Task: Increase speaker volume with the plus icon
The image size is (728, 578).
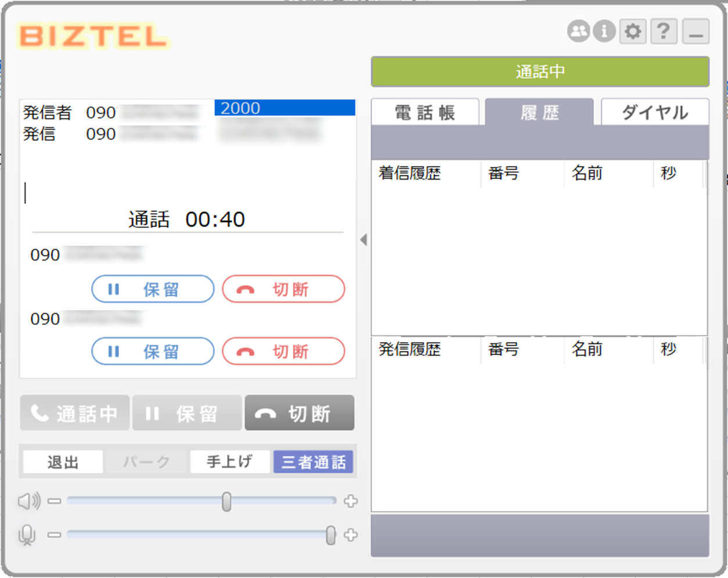Action: [350, 501]
